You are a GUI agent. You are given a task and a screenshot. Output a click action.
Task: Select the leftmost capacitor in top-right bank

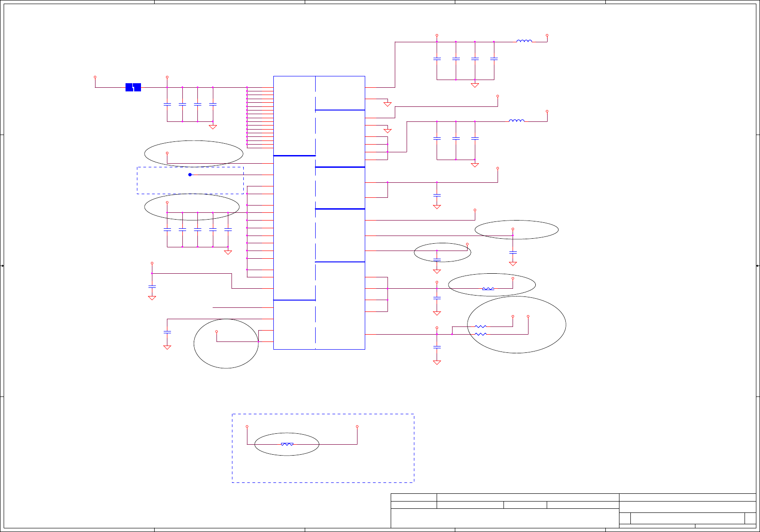(437, 59)
